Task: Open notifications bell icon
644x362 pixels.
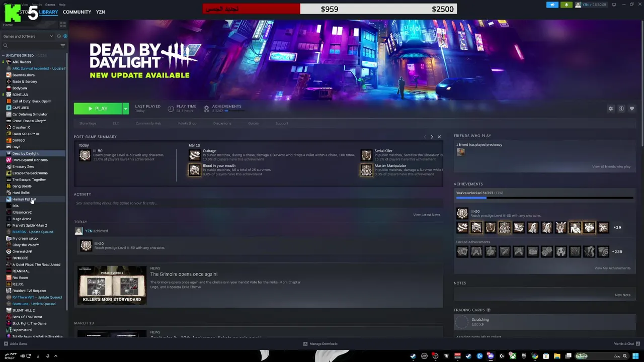Action: pyautogui.click(x=567, y=5)
